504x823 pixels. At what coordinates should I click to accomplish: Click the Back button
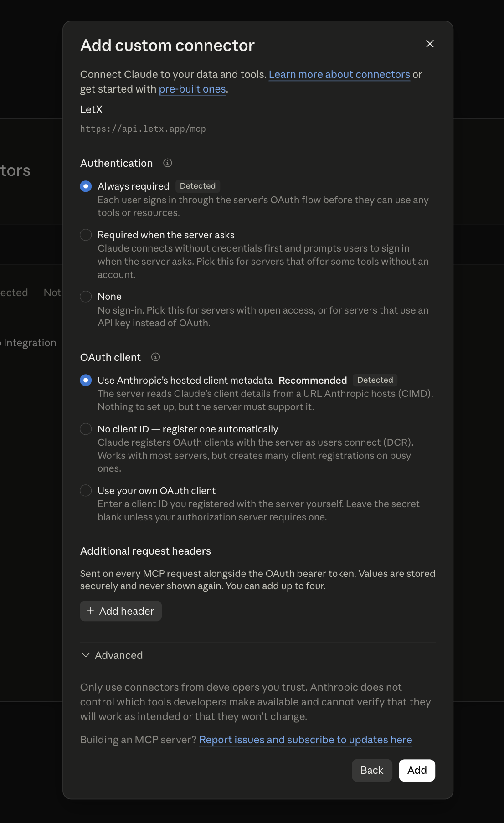coord(372,770)
